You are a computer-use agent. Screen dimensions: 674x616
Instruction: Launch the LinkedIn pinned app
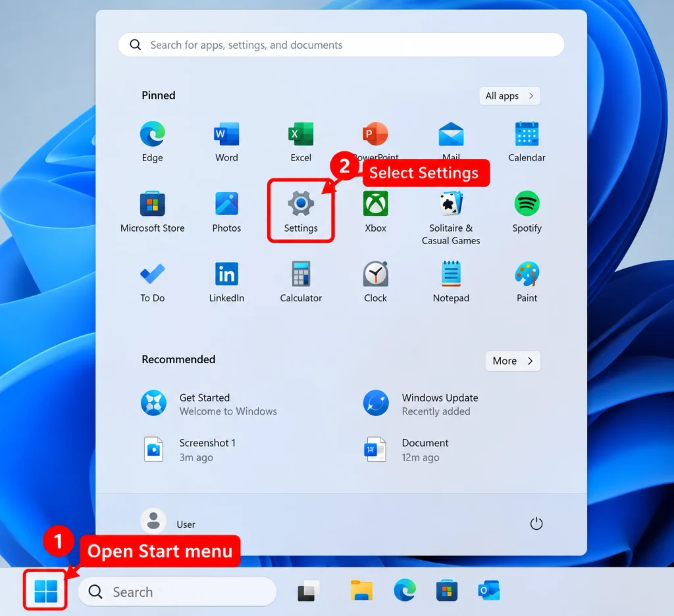click(226, 274)
